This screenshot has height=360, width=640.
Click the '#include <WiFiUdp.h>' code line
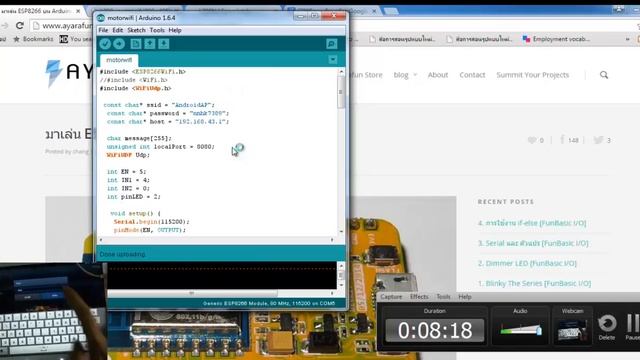[136, 88]
